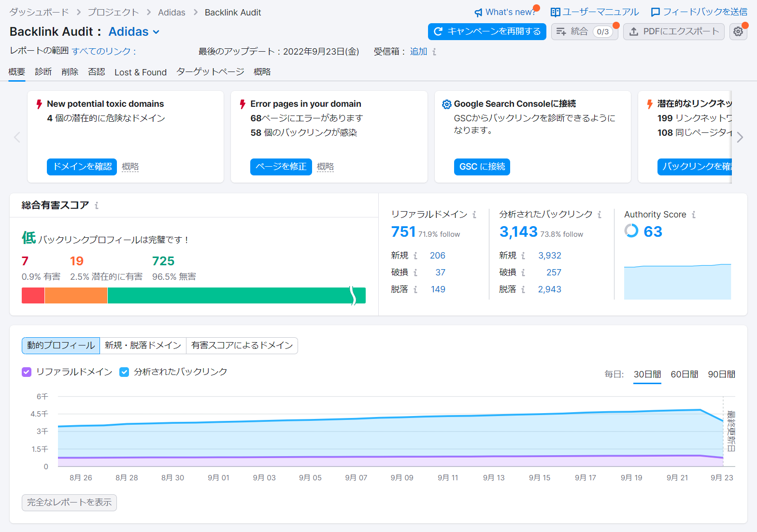The image size is (757, 532).
Task: Click orange potentially toxic bar segment
Action: tap(76, 296)
